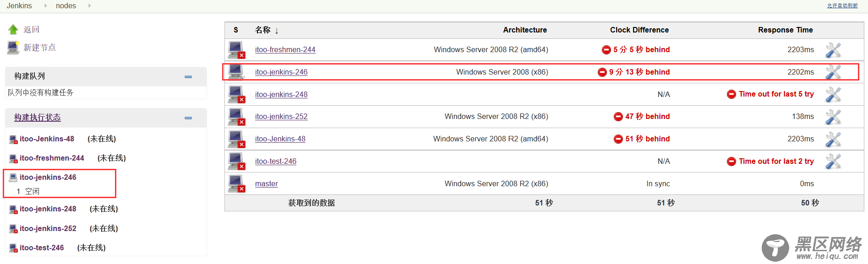Sort by Clock Difference column header
868x264 pixels.
coord(639,30)
